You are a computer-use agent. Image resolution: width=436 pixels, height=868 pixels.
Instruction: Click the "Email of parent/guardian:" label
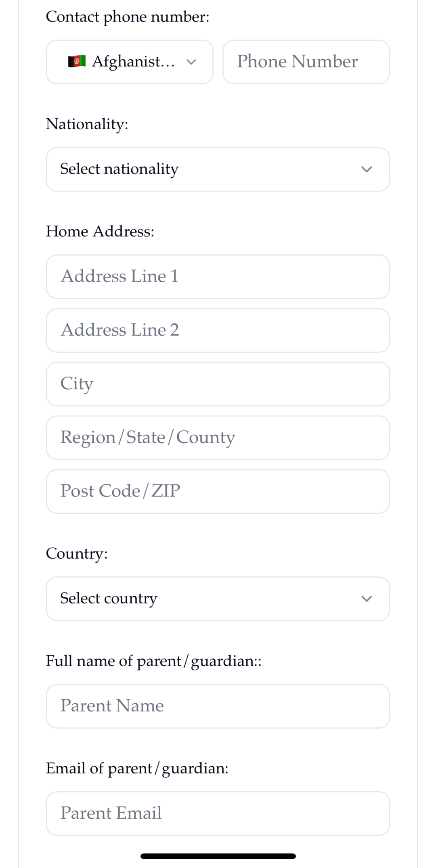pos(137,768)
